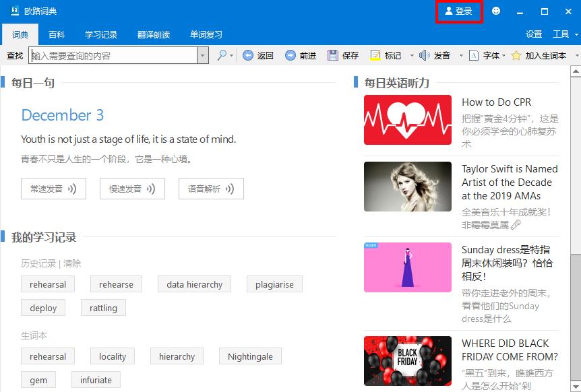581x392 pixels.
Task: Click the Back navigation icon on toolbar
Action: click(248, 55)
